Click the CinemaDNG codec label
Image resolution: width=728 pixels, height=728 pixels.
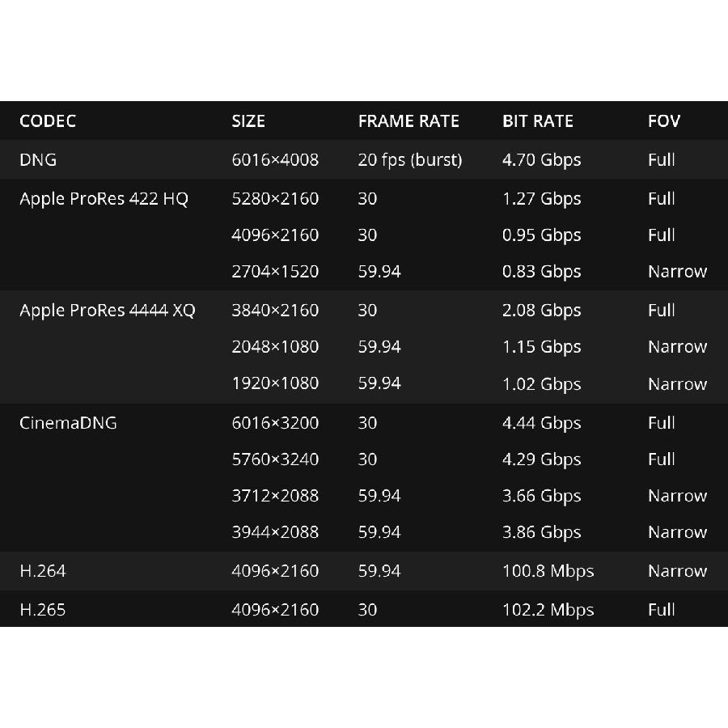coord(68,423)
